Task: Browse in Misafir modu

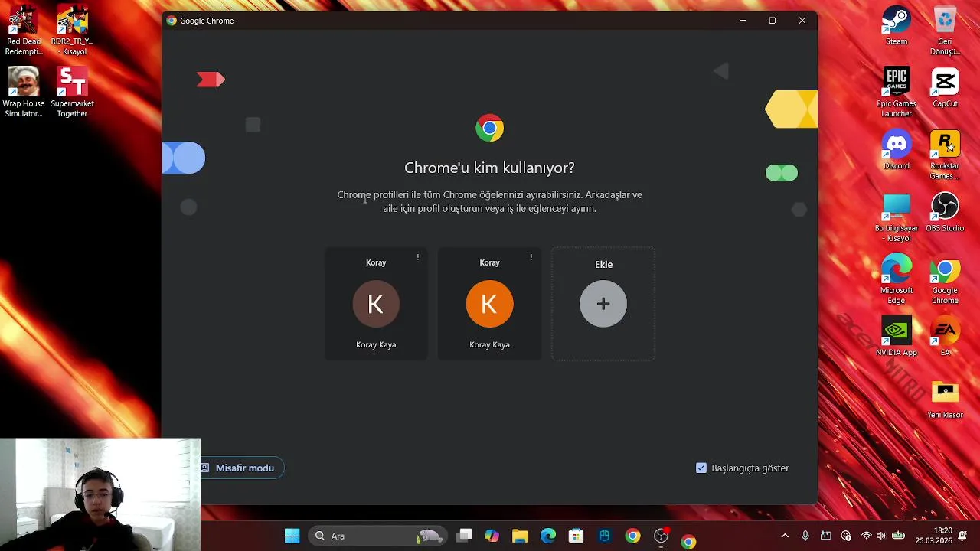Action: [237, 468]
